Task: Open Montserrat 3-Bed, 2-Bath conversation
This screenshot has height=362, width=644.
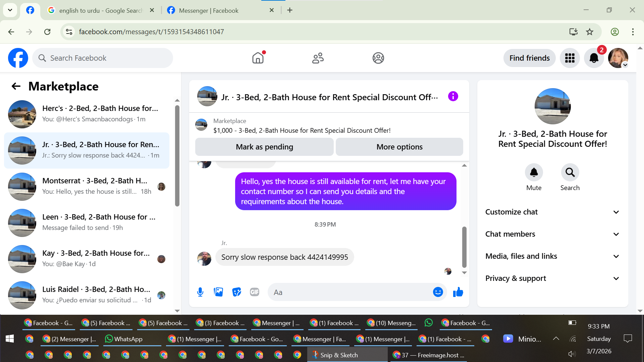Action: (x=87, y=186)
